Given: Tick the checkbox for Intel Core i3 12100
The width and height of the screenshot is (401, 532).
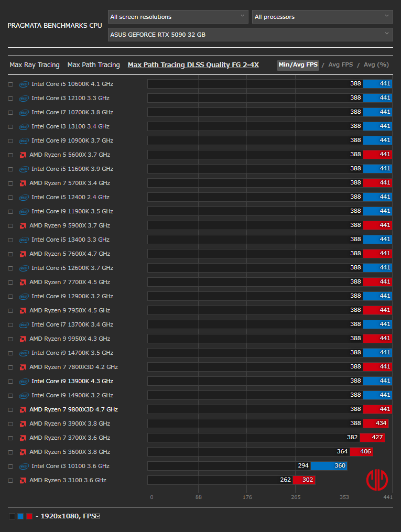Looking at the screenshot, I should pos(10,99).
